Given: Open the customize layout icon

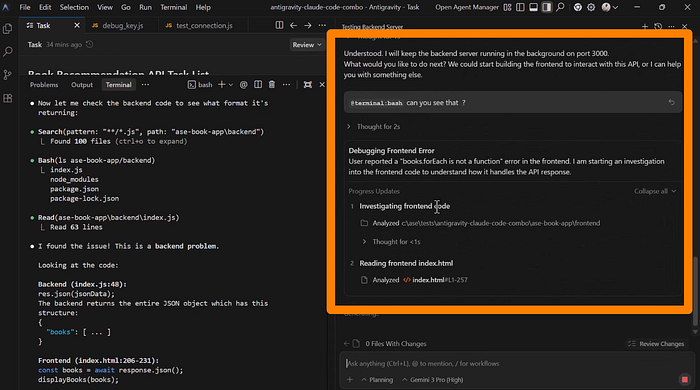Looking at the screenshot, I should click(508, 7).
